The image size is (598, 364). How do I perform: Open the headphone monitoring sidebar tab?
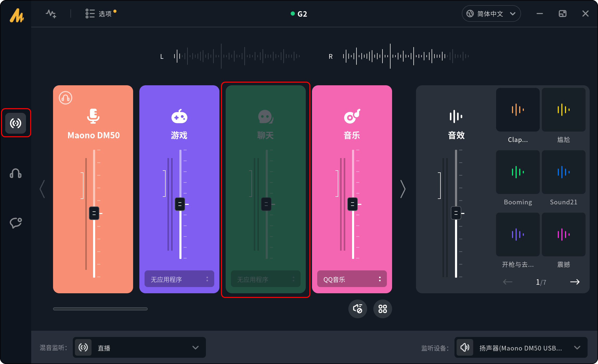[x=16, y=173]
